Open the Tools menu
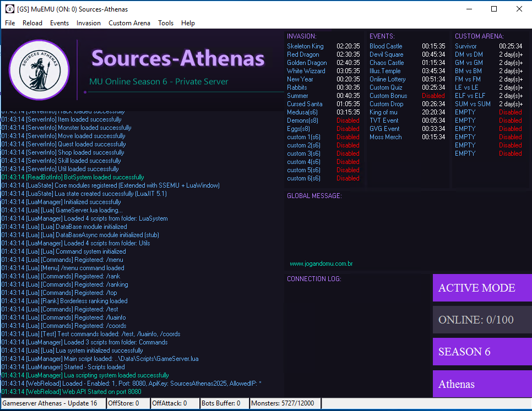 166,23
